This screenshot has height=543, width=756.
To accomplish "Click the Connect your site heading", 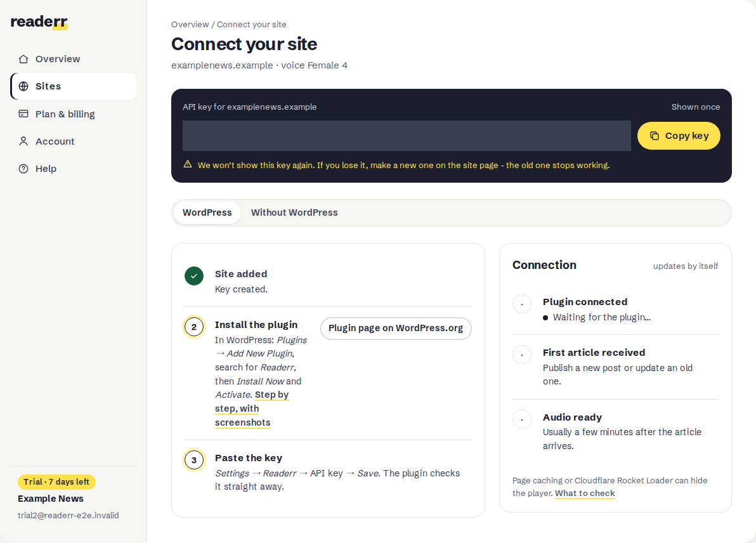I will click(244, 44).
